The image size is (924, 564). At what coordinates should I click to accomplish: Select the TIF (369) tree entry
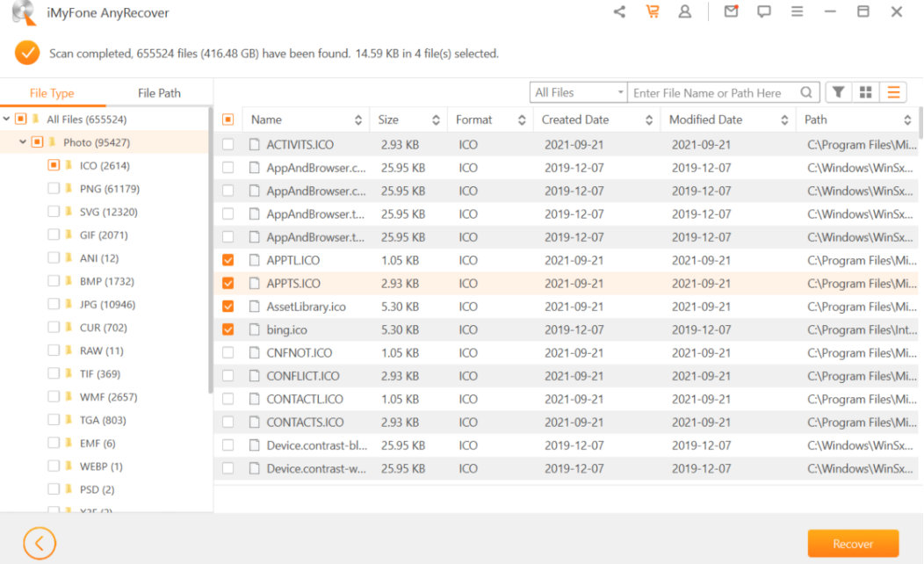[x=99, y=373]
